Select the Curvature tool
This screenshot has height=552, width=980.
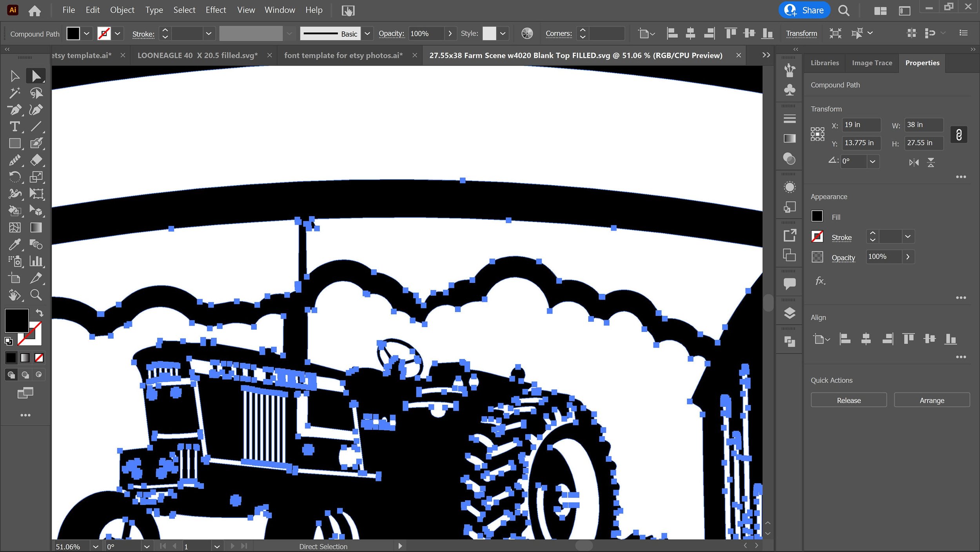[36, 110]
